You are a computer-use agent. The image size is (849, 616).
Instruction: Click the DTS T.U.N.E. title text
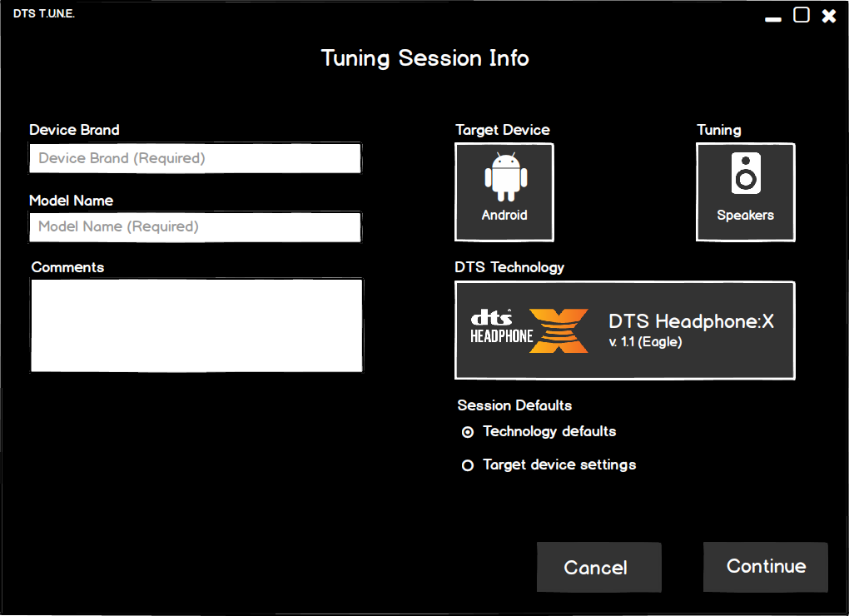click(x=44, y=13)
